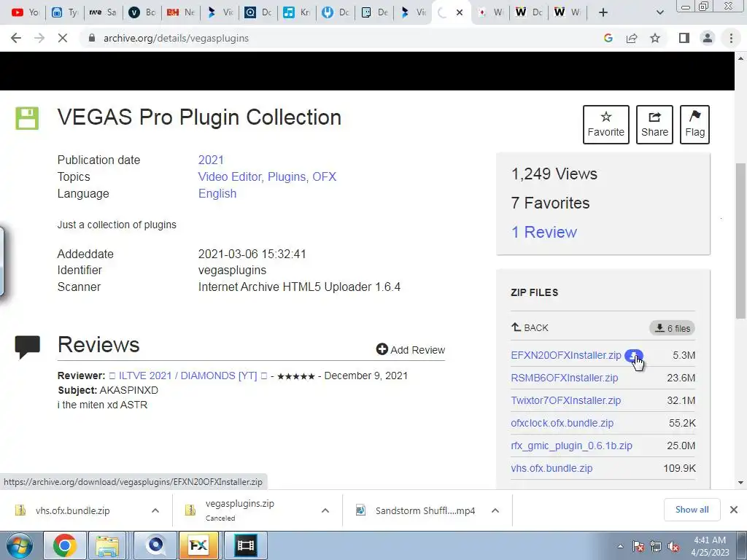This screenshot has width=747, height=560.
Task: Show all downloads
Action: click(x=692, y=510)
